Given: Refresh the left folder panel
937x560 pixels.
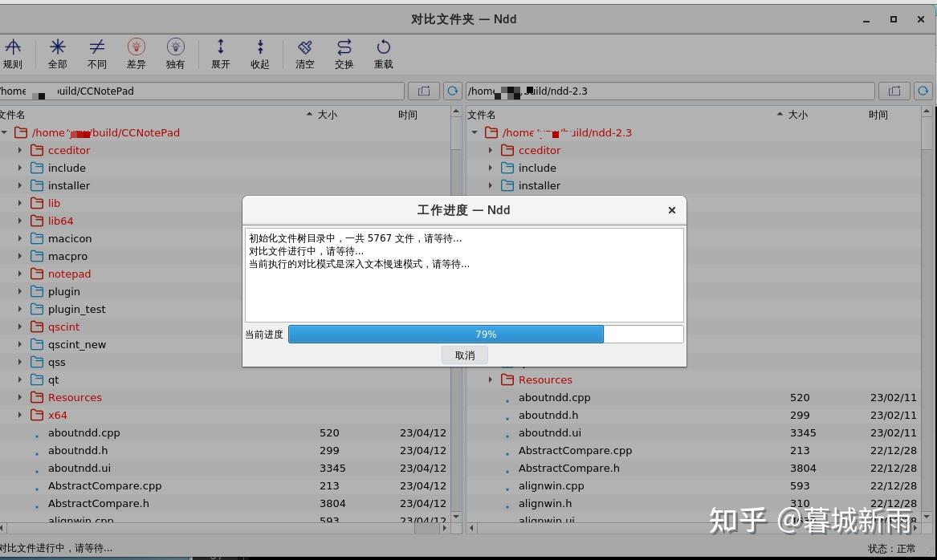Looking at the screenshot, I should (452, 91).
